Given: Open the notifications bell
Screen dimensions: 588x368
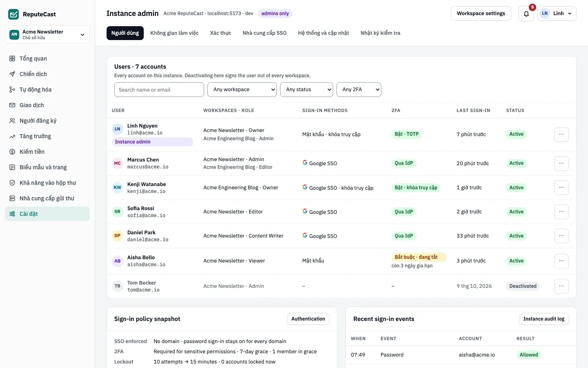Looking at the screenshot, I should [526, 13].
